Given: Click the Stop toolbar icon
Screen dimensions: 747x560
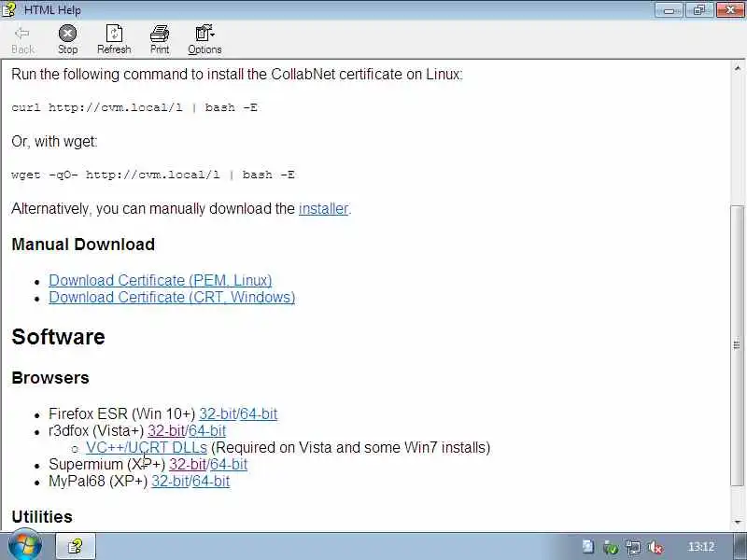Looking at the screenshot, I should 67,39.
